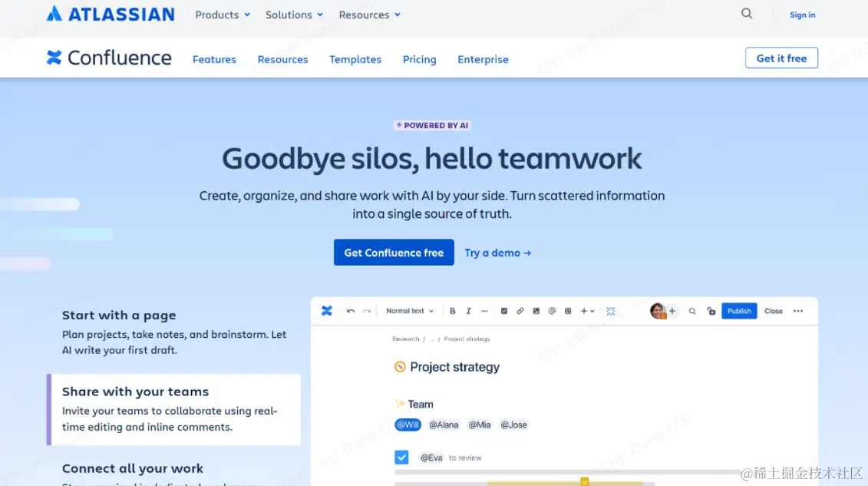The image size is (868, 486).
Task: Click the AI sparkle icon in the toolbar
Action: click(611, 311)
